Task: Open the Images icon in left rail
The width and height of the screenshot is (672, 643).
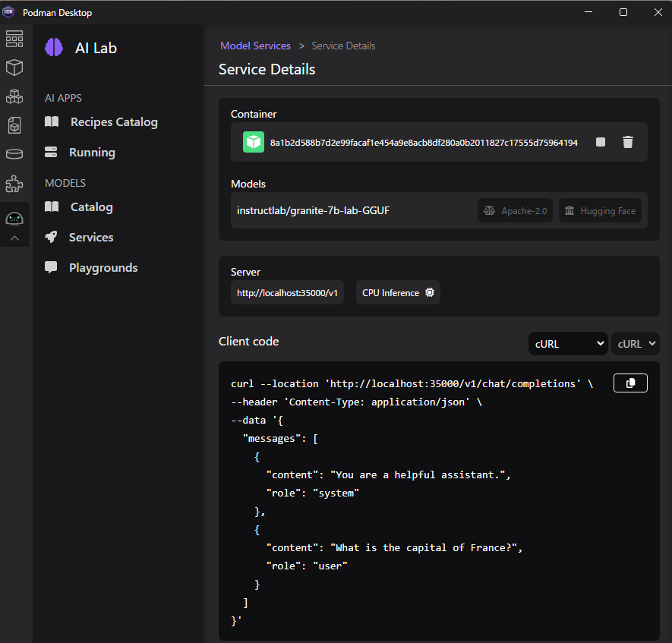Action: 14,125
